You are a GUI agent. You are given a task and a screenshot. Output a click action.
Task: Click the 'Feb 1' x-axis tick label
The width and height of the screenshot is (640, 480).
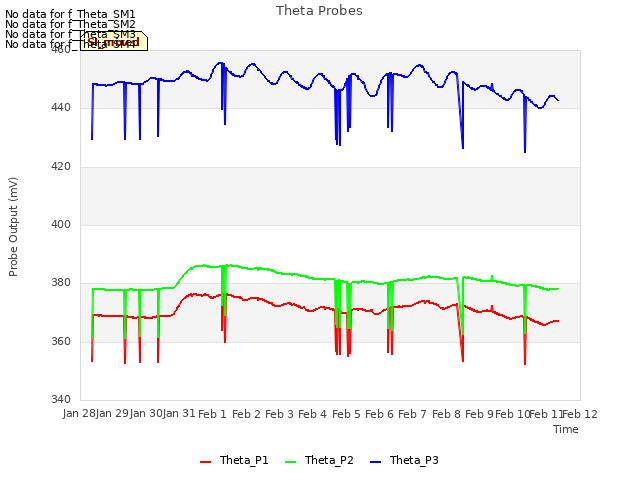tap(212, 414)
